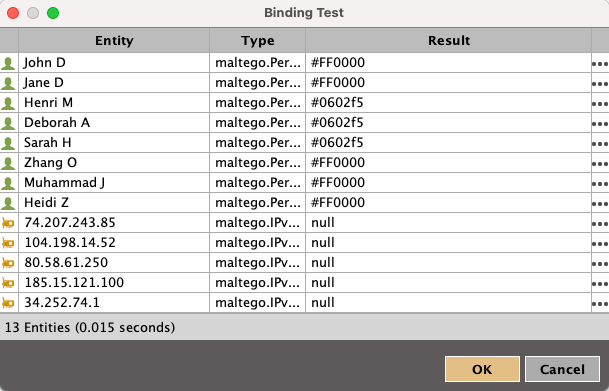Confirm with the OK button

click(x=482, y=369)
